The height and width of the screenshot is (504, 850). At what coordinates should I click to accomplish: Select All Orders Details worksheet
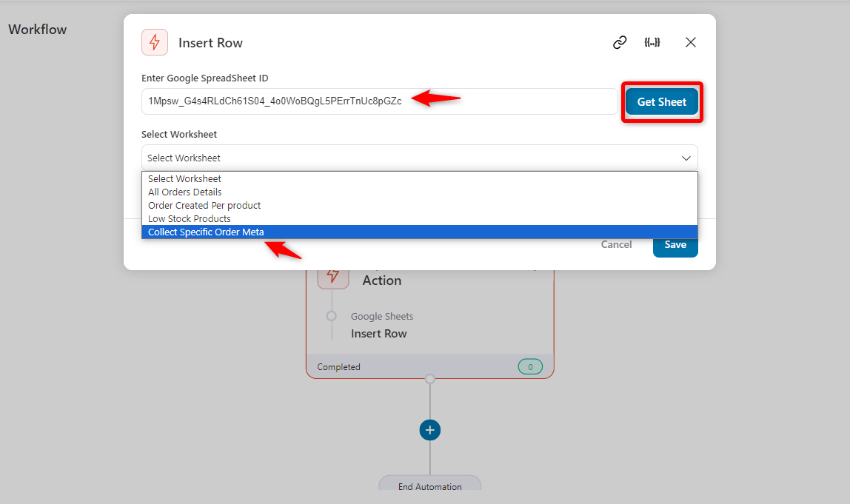(x=420, y=192)
